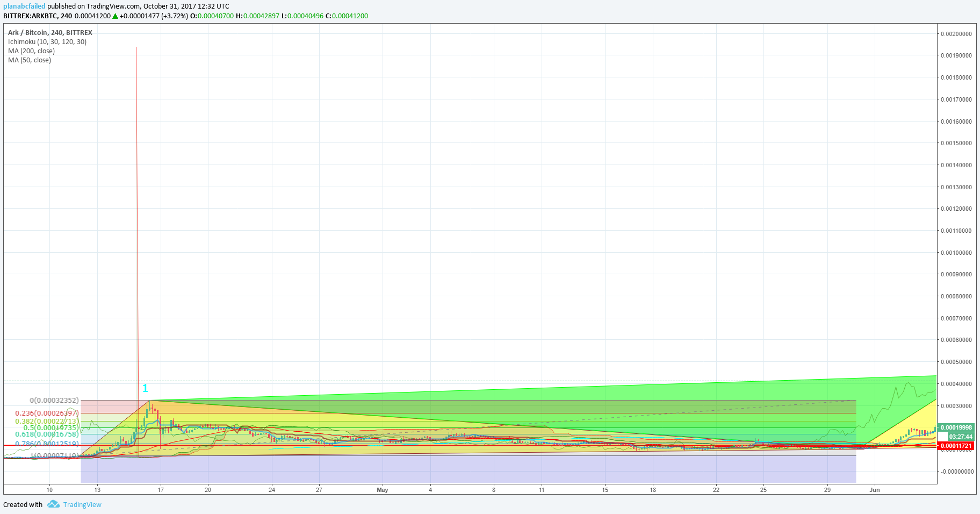Image resolution: width=980 pixels, height=514 pixels.
Task: Click the high value H:0.00042897
Action: (258, 16)
